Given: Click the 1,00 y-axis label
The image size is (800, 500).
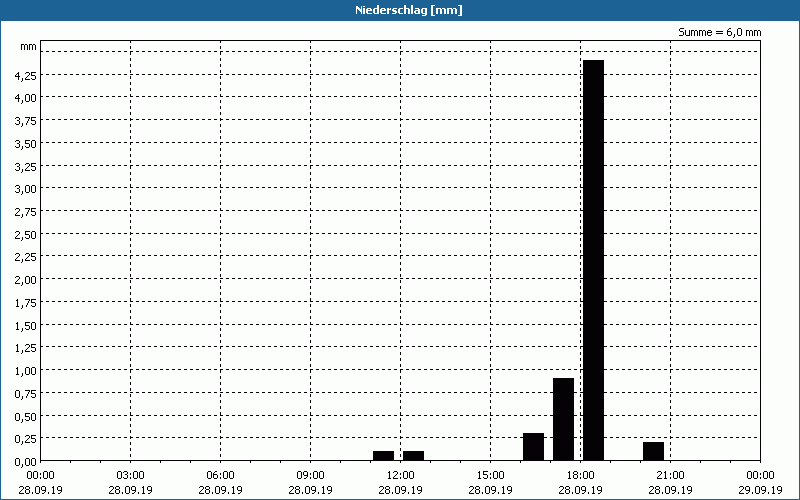Looking at the screenshot, I should [26, 371].
